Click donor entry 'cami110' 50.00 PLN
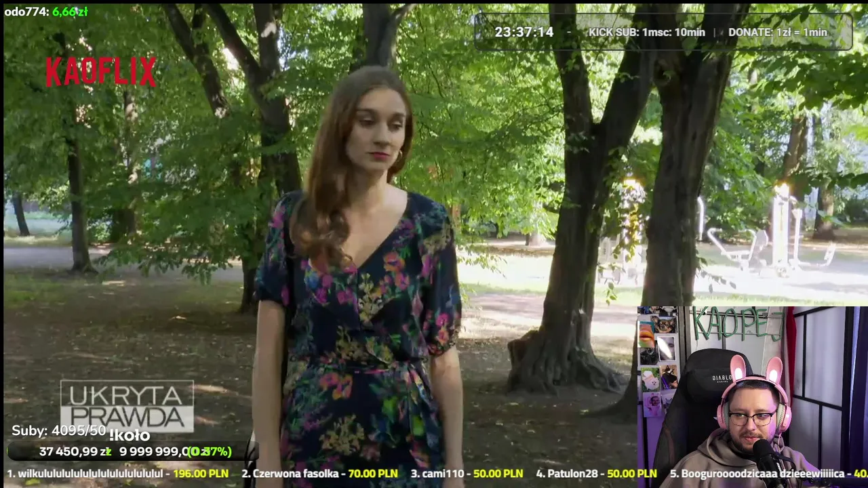 (x=467, y=474)
